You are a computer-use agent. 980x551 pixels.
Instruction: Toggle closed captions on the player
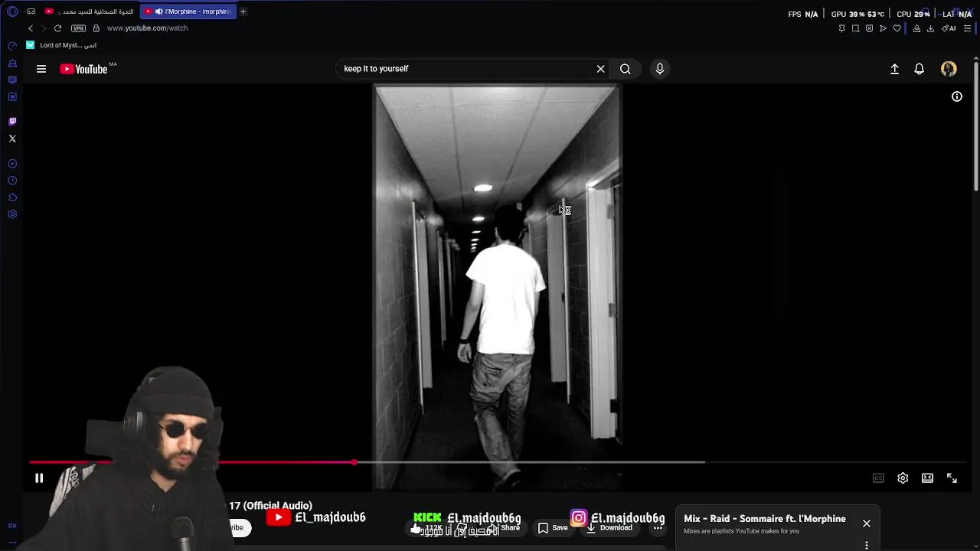tap(878, 478)
